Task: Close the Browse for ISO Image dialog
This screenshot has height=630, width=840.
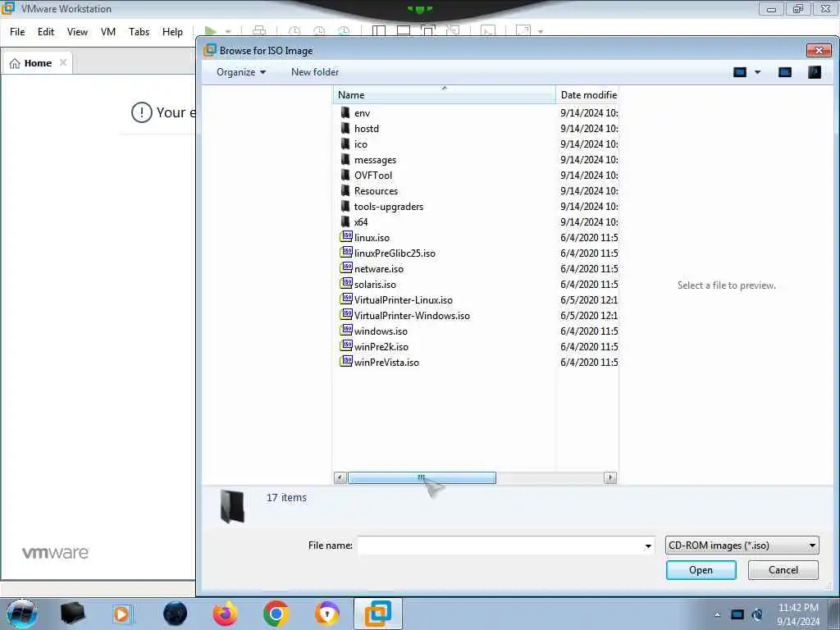Action: (819, 50)
